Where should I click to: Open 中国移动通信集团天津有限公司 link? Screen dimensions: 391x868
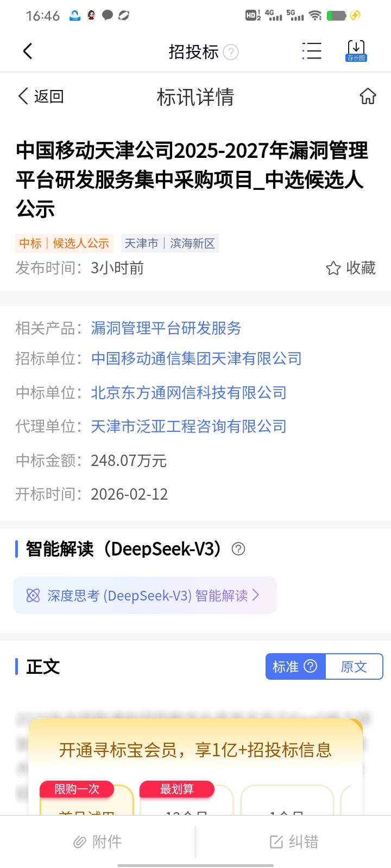197,359
